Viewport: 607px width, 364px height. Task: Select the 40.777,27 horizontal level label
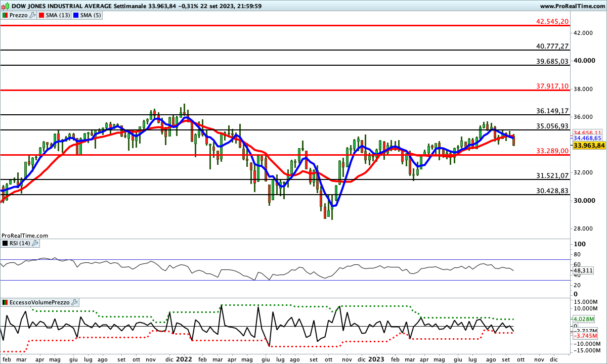pos(552,46)
